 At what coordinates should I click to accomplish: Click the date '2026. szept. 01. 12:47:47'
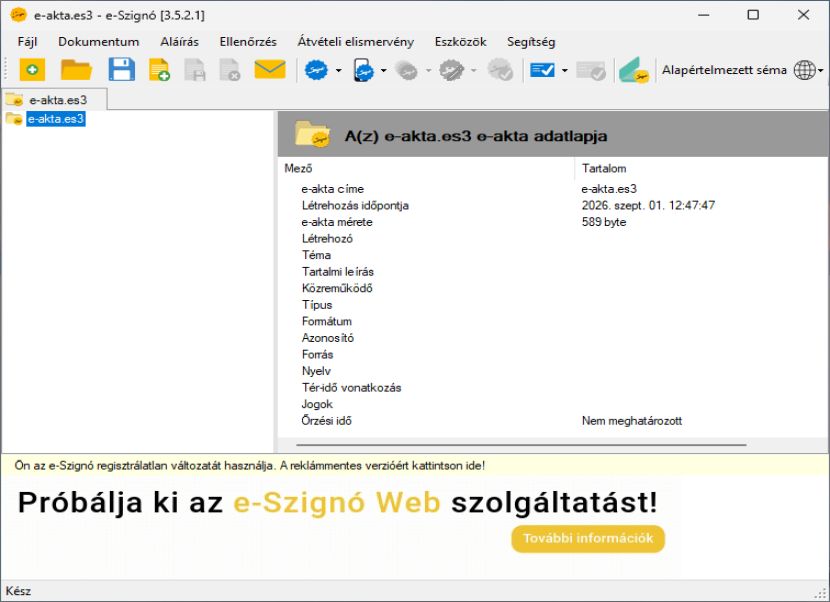[648, 205]
